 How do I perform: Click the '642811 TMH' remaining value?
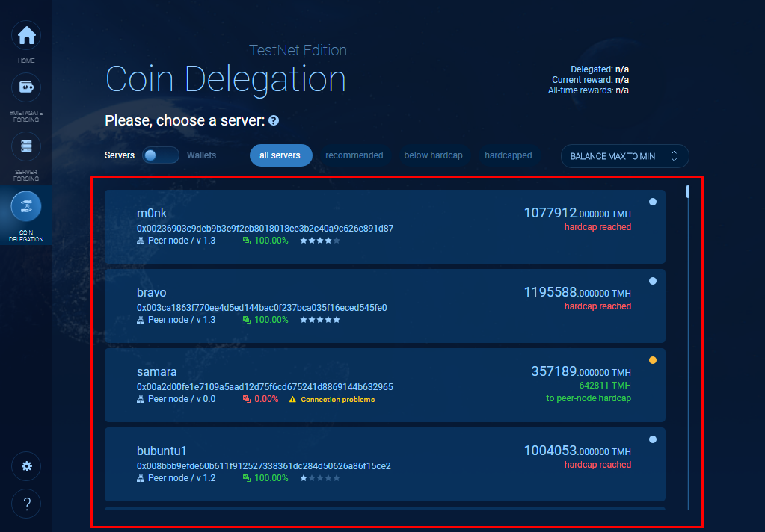tap(605, 386)
